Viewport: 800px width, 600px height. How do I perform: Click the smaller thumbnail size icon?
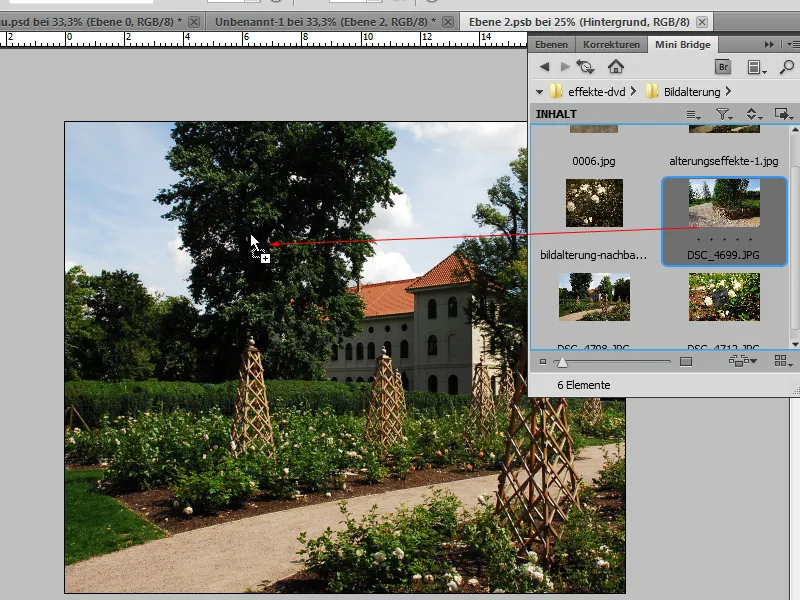(543, 361)
